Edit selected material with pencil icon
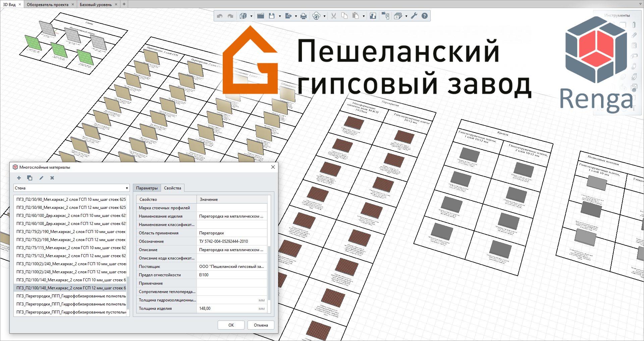 (41, 178)
